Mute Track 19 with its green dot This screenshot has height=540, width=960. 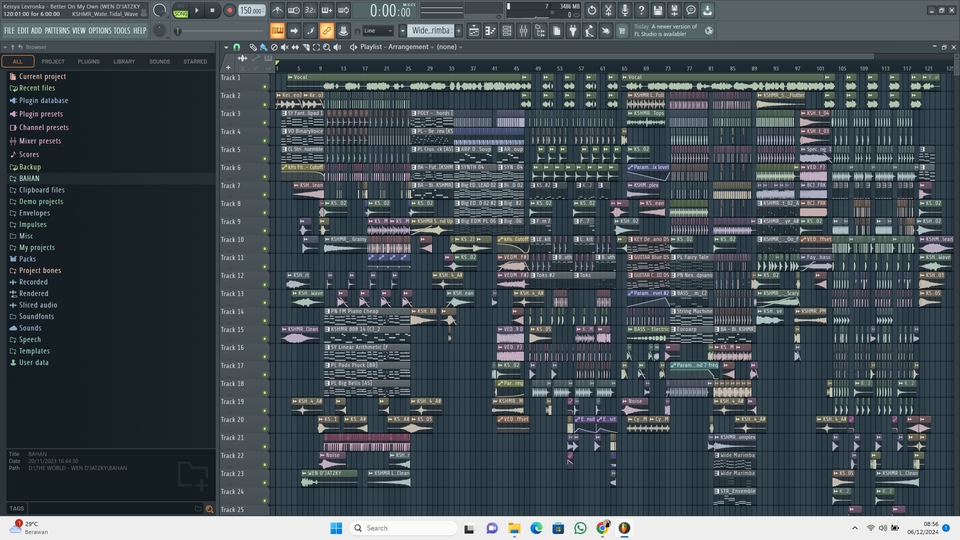point(265,410)
